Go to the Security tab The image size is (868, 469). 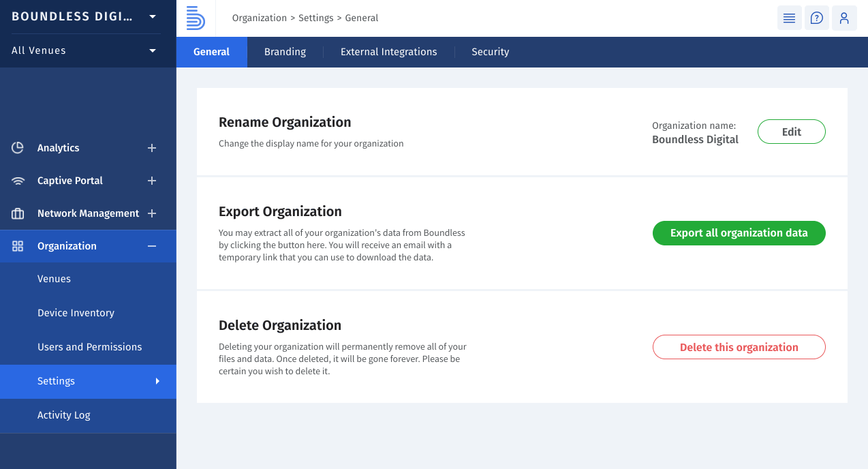click(x=490, y=52)
